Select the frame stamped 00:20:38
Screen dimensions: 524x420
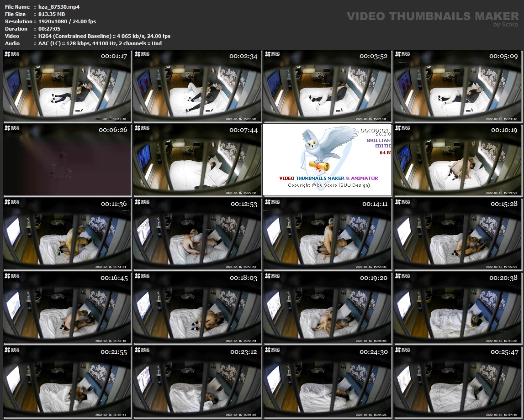(457, 309)
